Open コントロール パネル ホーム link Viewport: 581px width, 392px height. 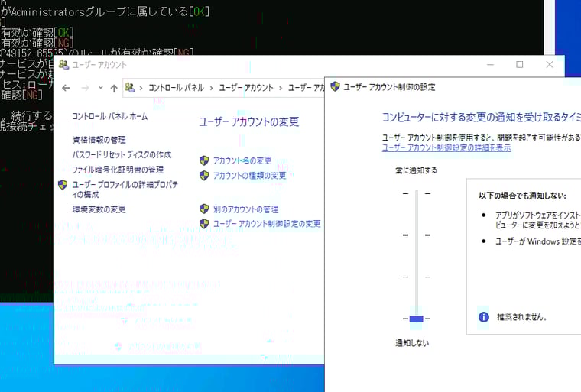point(110,116)
